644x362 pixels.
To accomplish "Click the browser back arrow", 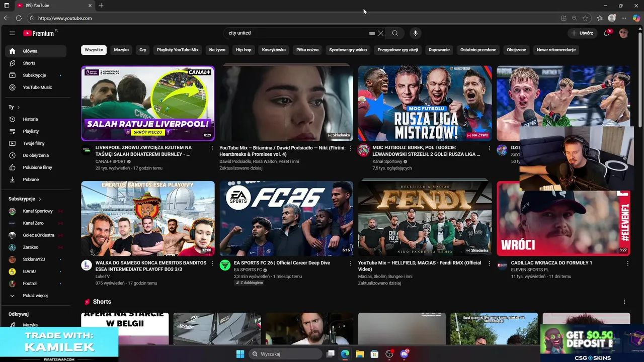I will coord(7,18).
